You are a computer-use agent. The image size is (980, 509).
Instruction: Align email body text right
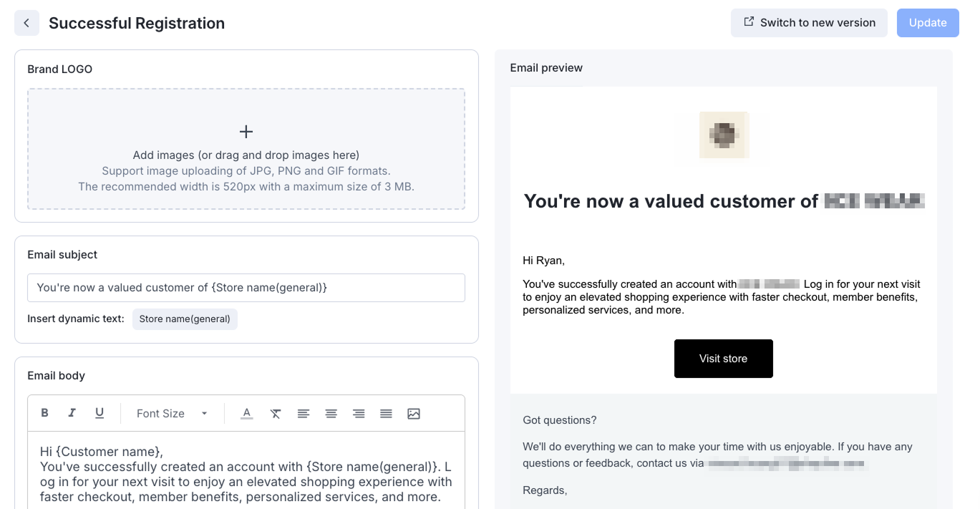(x=359, y=413)
